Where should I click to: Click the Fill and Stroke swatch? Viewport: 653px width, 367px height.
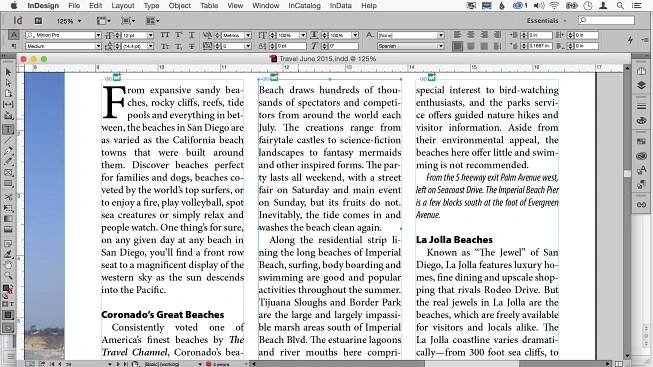click(x=7, y=289)
